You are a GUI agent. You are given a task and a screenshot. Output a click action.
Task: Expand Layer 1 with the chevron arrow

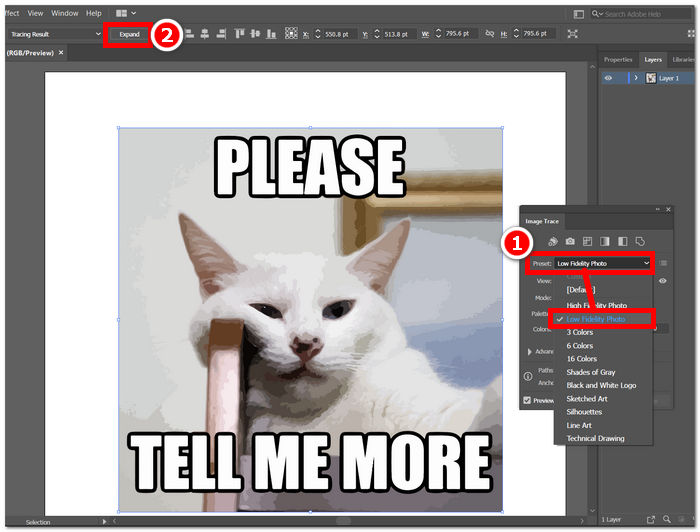(636, 78)
